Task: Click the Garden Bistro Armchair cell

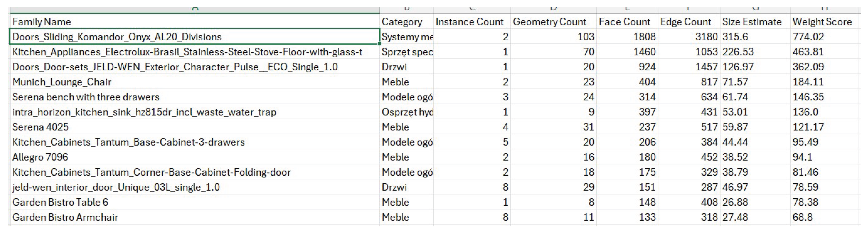Action: pyautogui.click(x=65, y=218)
